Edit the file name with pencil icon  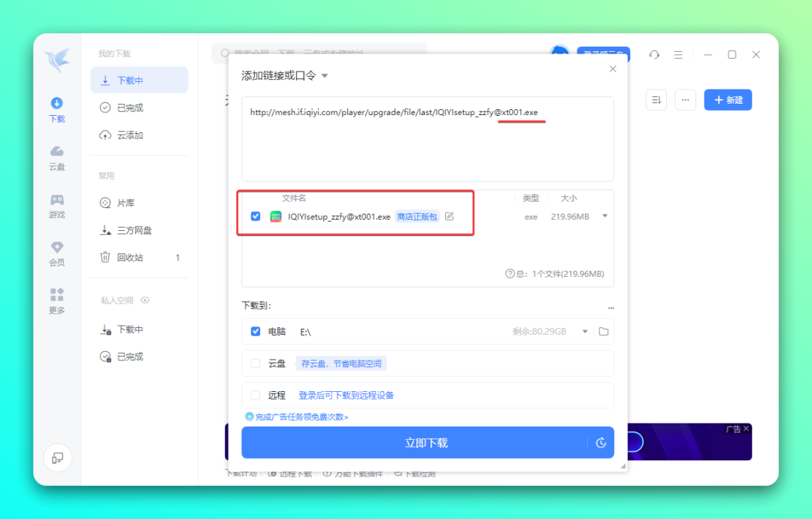pos(450,216)
